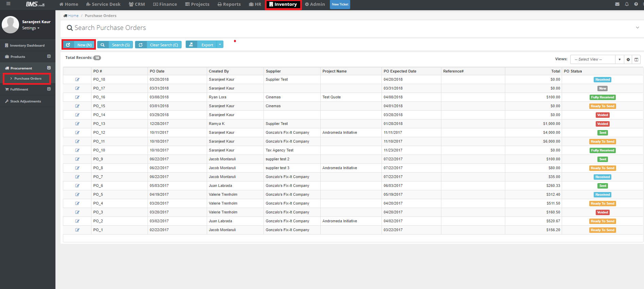Edit purchase order PO_17
644x289 pixels.
pyautogui.click(x=77, y=88)
